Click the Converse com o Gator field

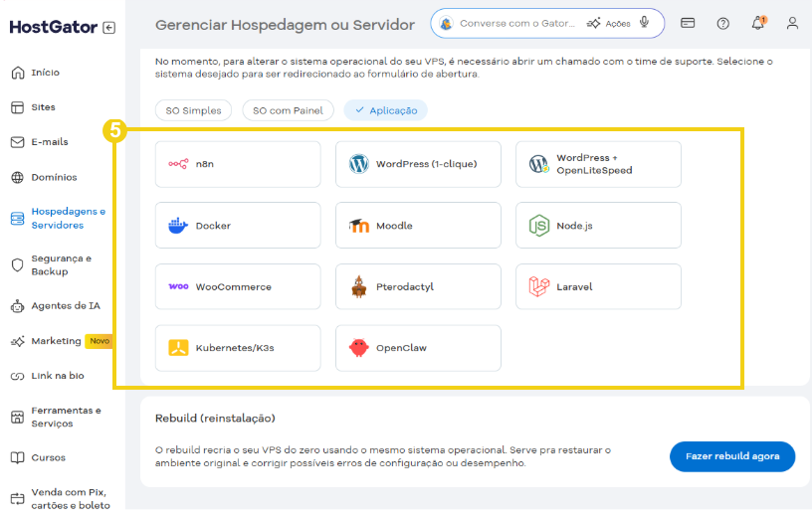pyautogui.click(x=517, y=23)
